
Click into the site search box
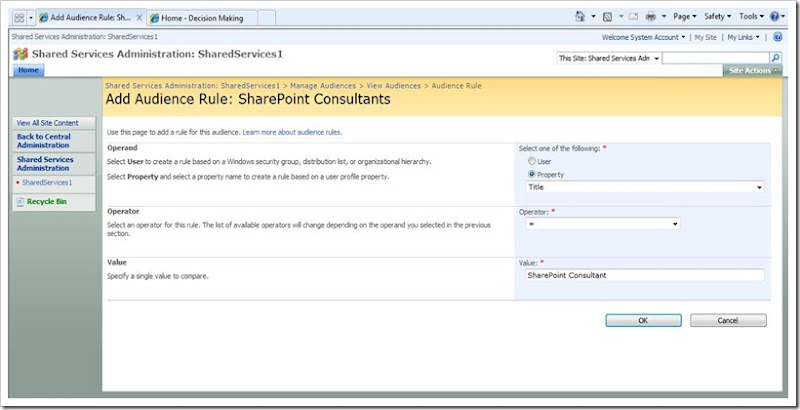(x=716, y=58)
